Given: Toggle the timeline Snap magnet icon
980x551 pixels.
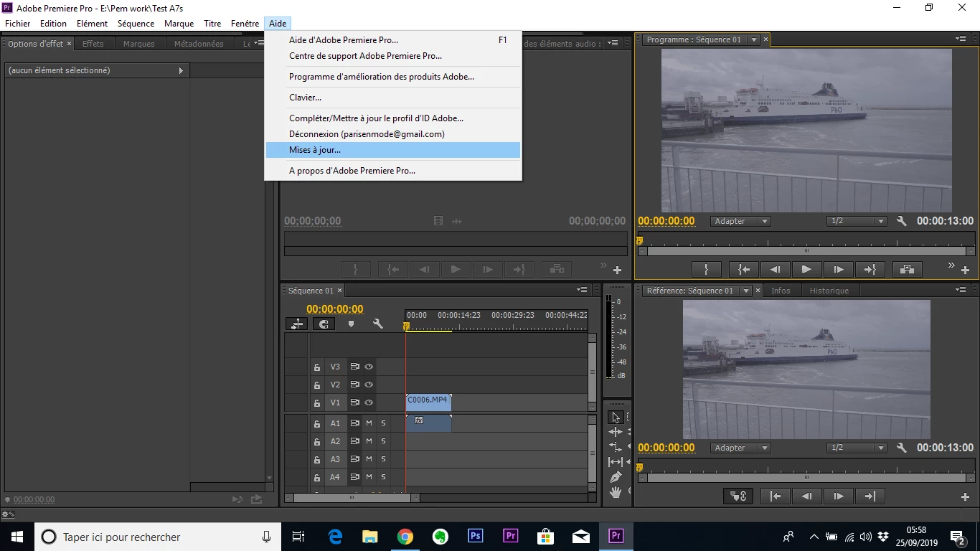Looking at the screenshot, I should [x=324, y=324].
